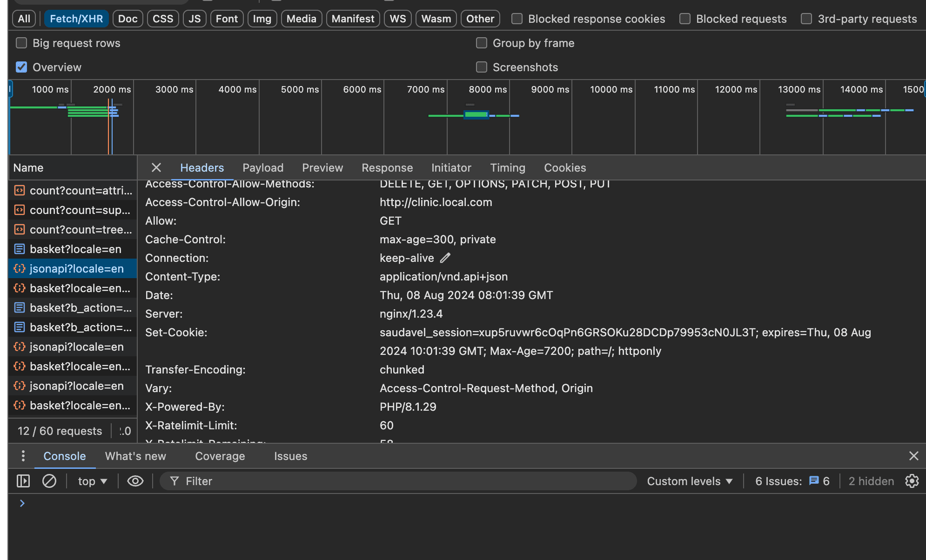Viewport: 926px width, 560px height.
Task: Open the console sidebar toggle icon
Action: 23,481
